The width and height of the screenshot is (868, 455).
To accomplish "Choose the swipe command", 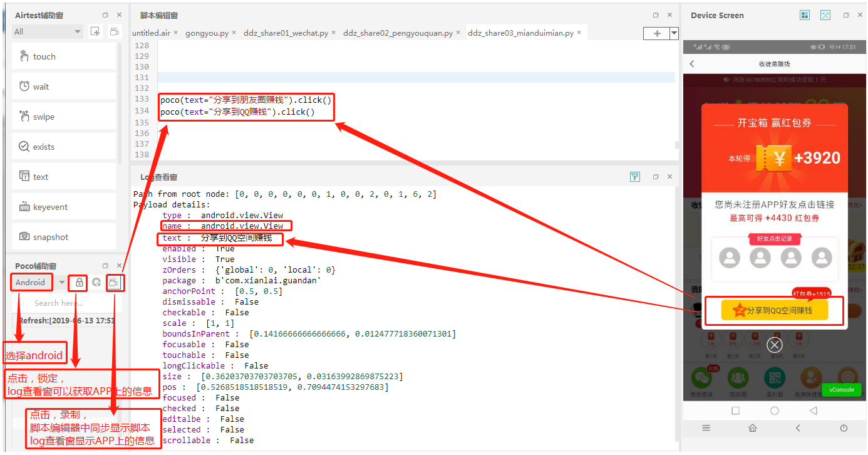I will [x=64, y=117].
